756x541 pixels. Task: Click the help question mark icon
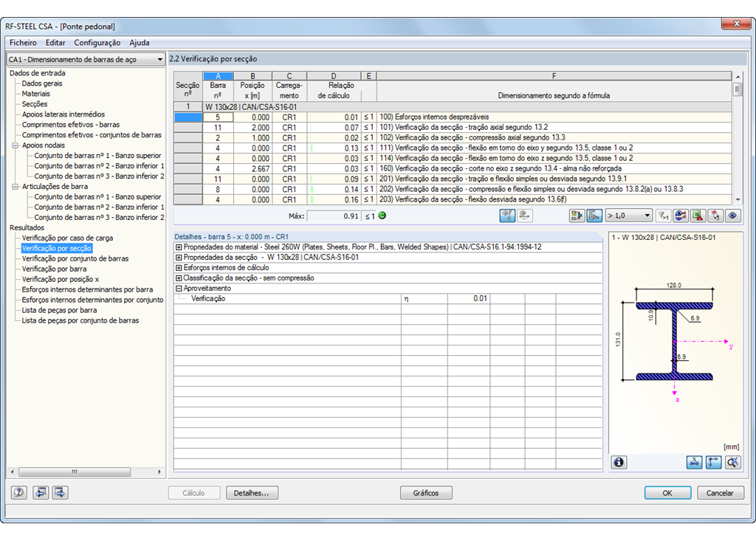pyautogui.click(x=19, y=493)
